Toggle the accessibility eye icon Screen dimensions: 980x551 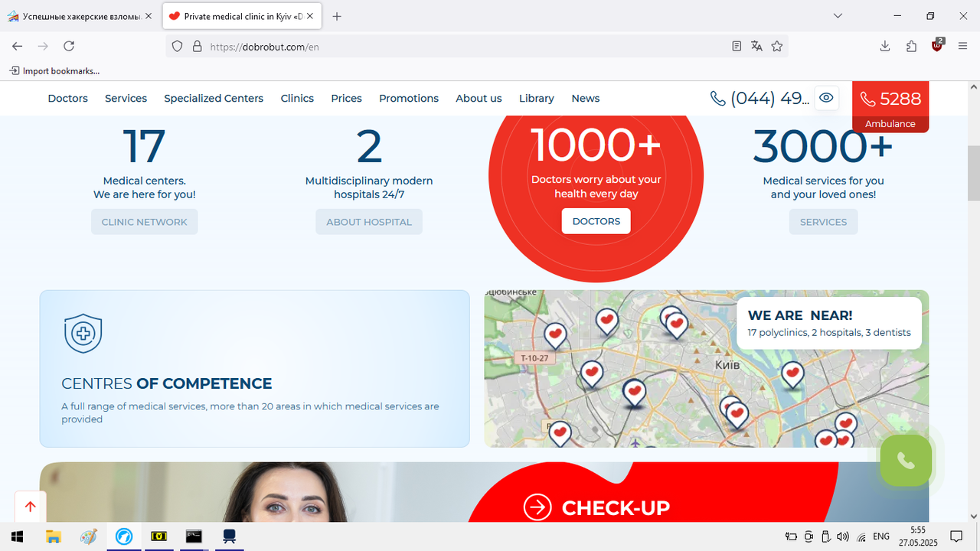coord(826,98)
